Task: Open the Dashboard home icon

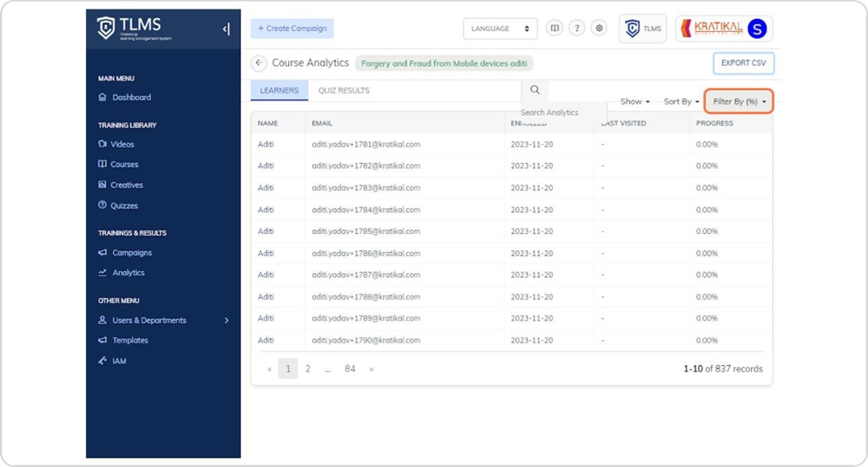Action: click(x=103, y=97)
